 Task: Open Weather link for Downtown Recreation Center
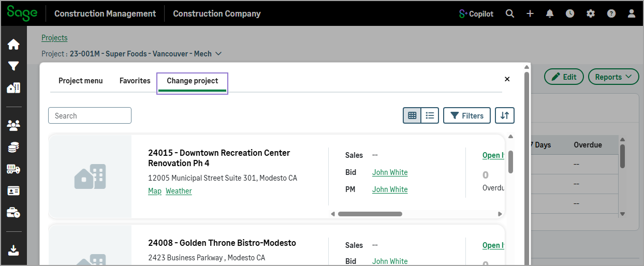click(x=179, y=191)
